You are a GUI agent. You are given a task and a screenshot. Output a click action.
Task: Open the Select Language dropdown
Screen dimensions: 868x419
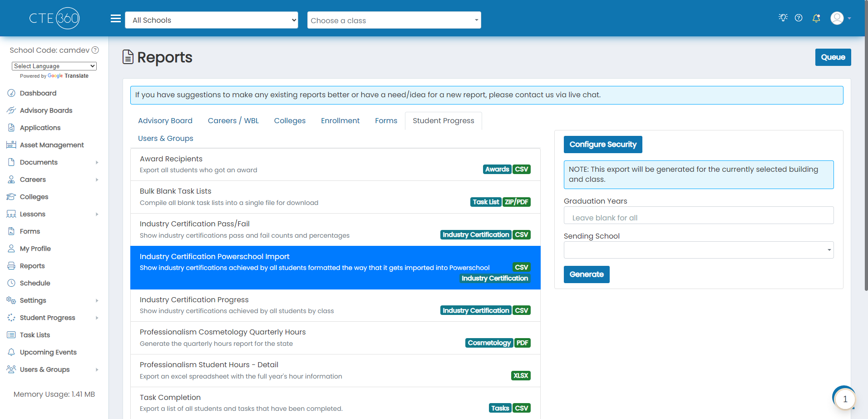(x=54, y=66)
